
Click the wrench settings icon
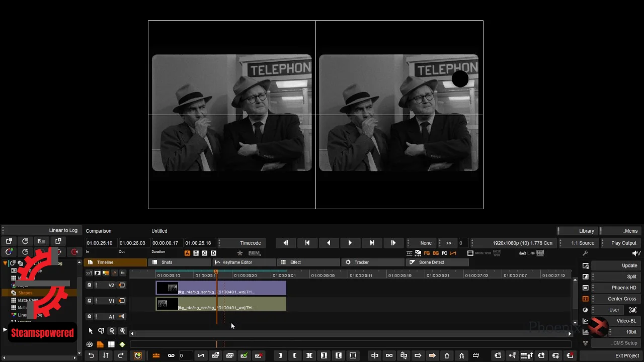coord(585,253)
